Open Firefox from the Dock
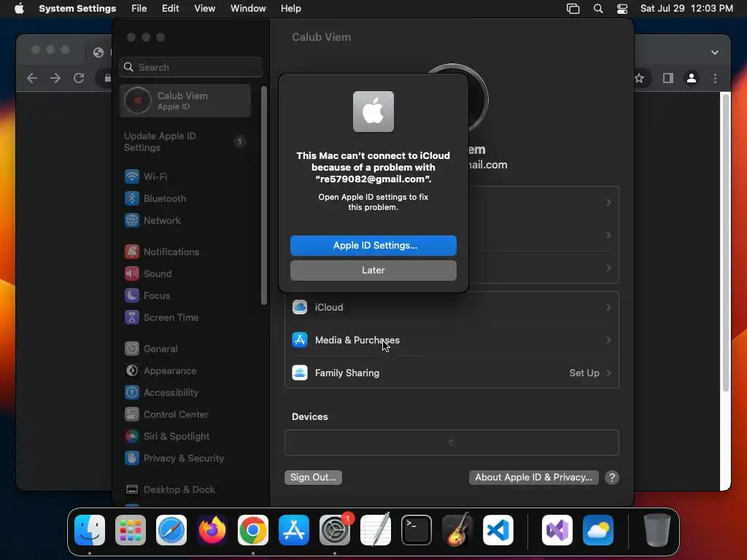 pos(212,530)
